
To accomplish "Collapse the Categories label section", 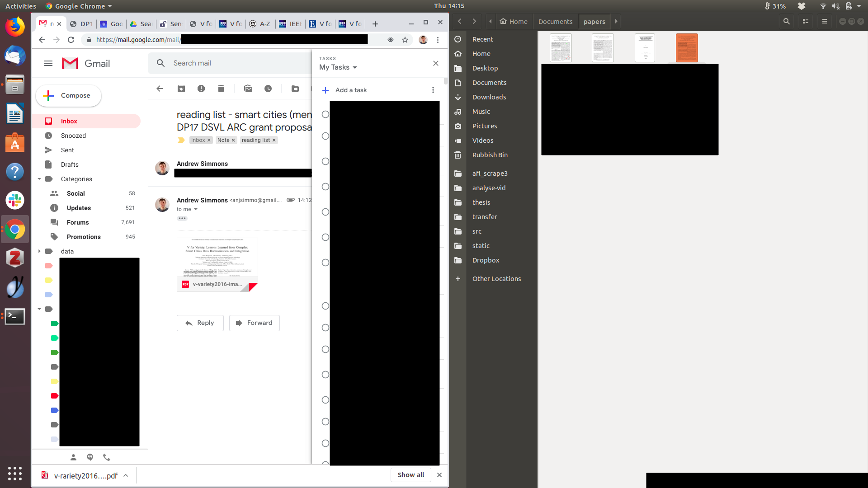I will 39,179.
